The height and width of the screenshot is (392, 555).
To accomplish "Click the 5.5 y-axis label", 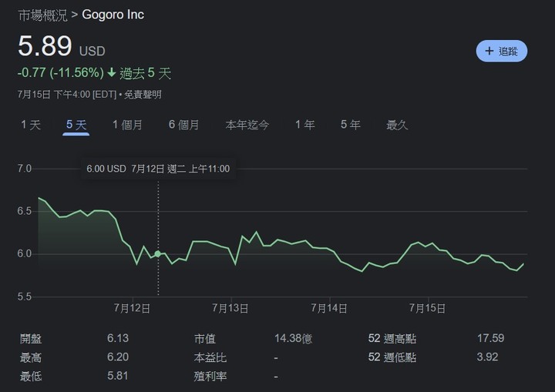I will (25, 297).
